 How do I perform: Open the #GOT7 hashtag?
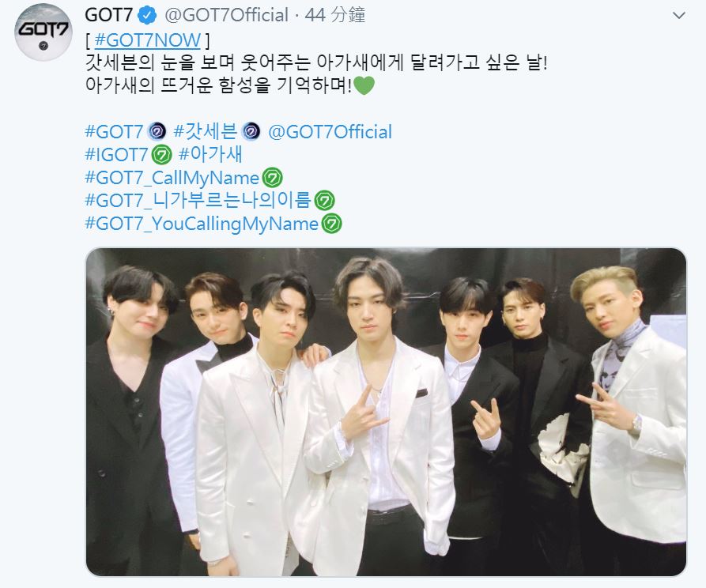[x=114, y=132]
